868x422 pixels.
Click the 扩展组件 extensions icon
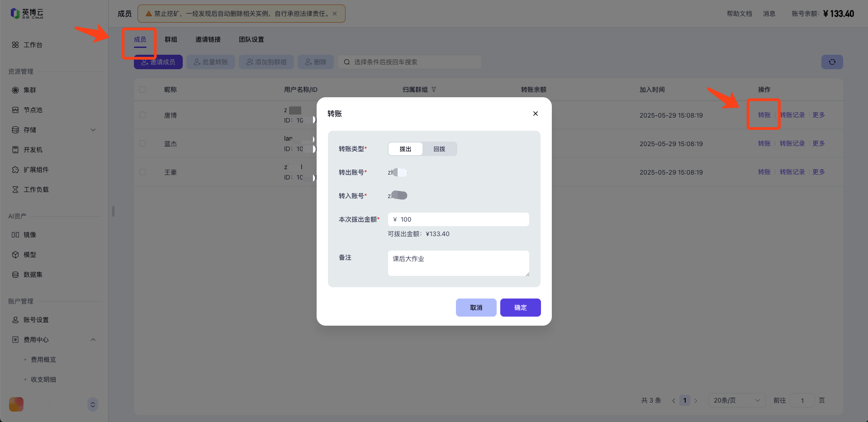(x=15, y=170)
